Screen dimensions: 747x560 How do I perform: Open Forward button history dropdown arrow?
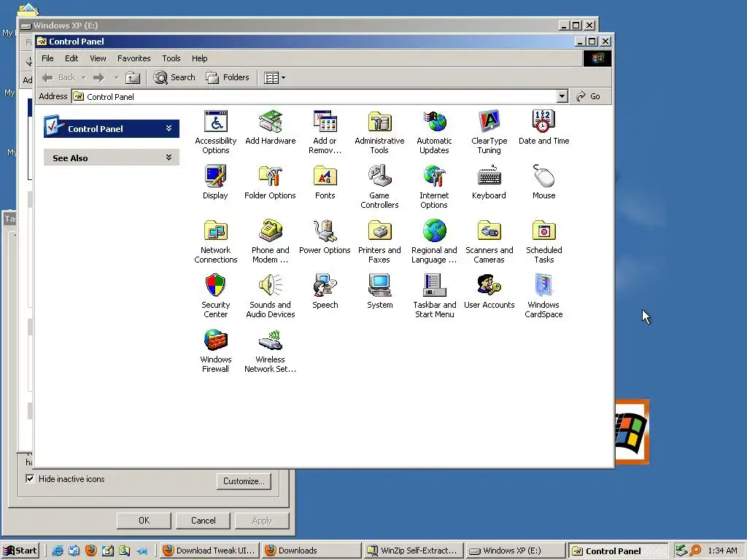pos(116,77)
